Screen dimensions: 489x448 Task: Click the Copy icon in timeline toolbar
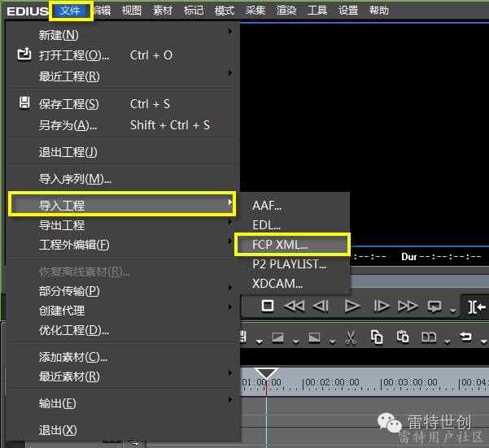pyautogui.click(x=377, y=337)
